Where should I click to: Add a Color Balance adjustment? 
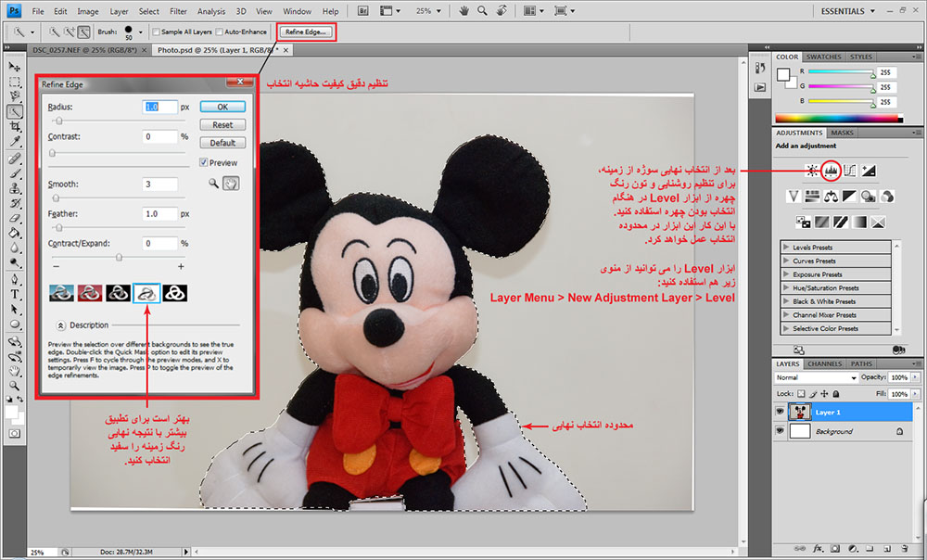tap(832, 197)
